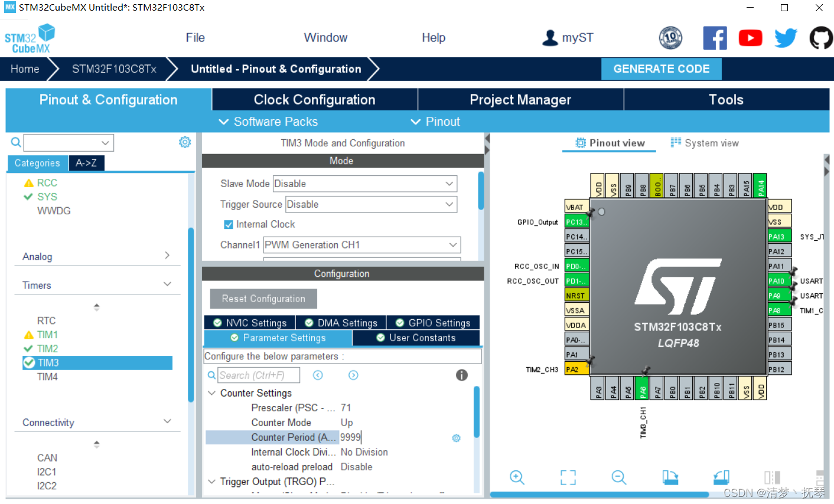
Task: Switch peripheral list to A->Z tab
Action: point(86,163)
